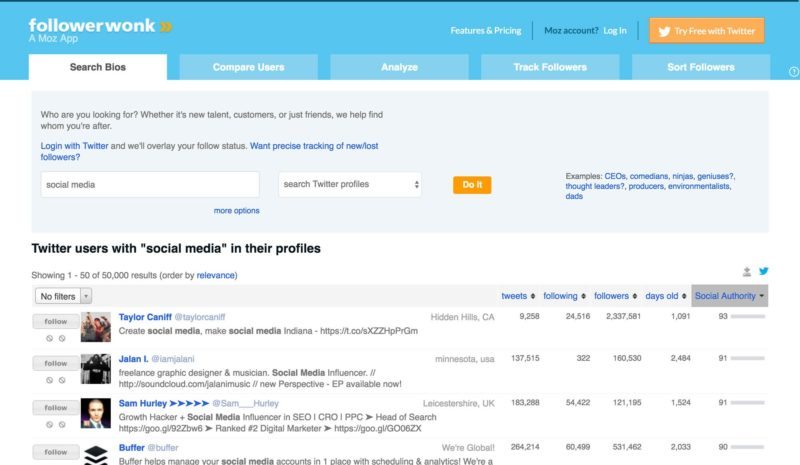This screenshot has width=800, height=465.
Task: Click the Followerwonk logo
Action: click(x=101, y=30)
